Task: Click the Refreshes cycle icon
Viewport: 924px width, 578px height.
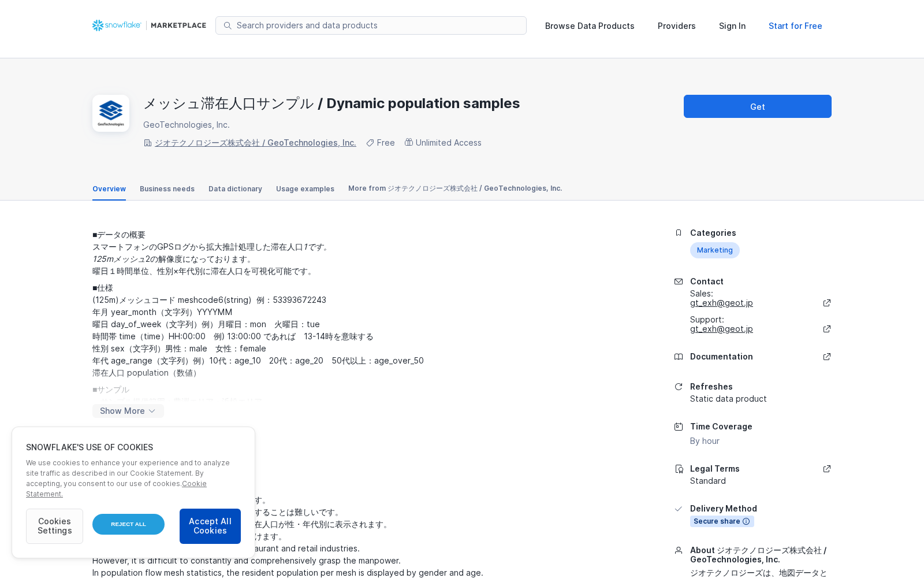Action: pyautogui.click(x=679, y=387)
